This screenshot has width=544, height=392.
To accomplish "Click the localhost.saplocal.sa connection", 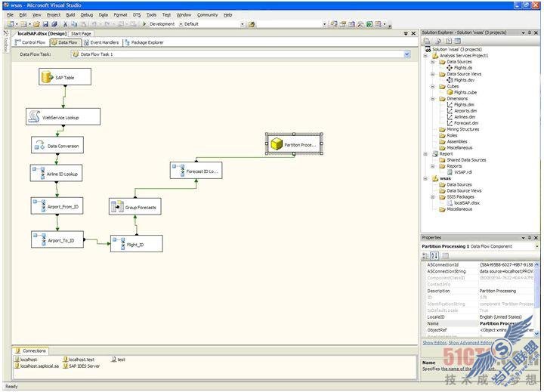I will (37, 366).
